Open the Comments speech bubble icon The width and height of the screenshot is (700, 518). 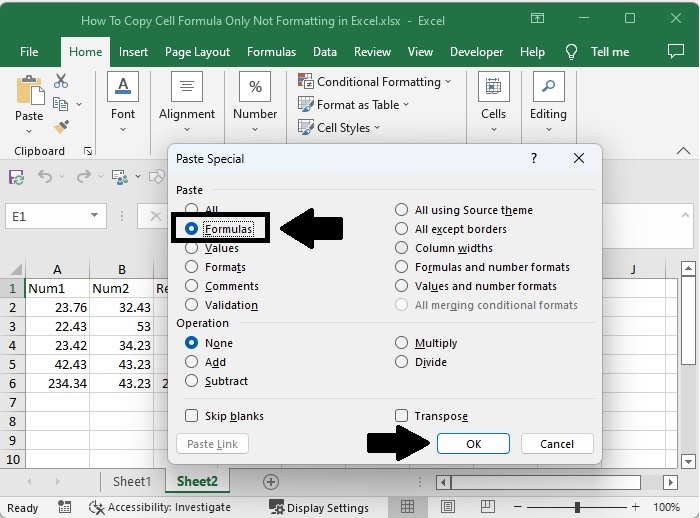[675, 51]
